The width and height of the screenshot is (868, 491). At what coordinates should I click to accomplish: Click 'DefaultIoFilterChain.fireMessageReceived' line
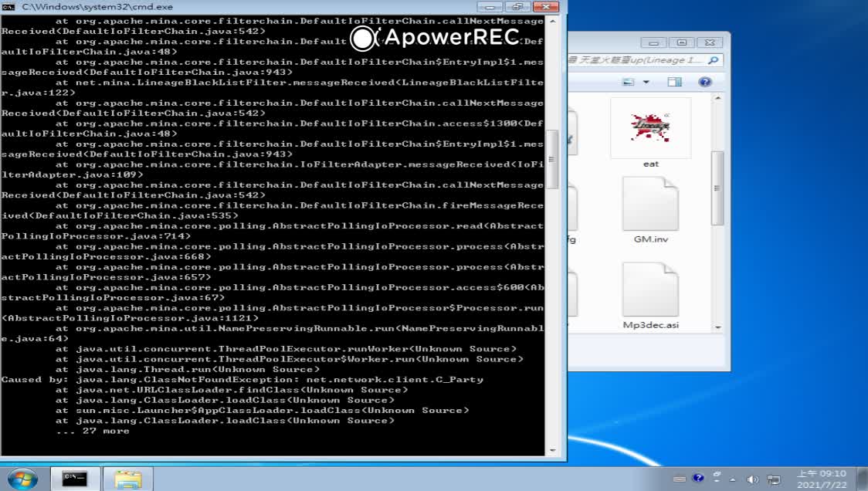click(x=272, y=210)
